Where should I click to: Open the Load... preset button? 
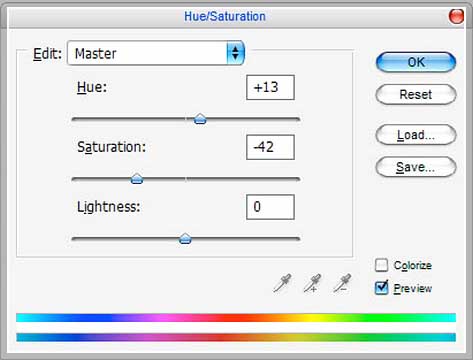click(x=416, y=135)
